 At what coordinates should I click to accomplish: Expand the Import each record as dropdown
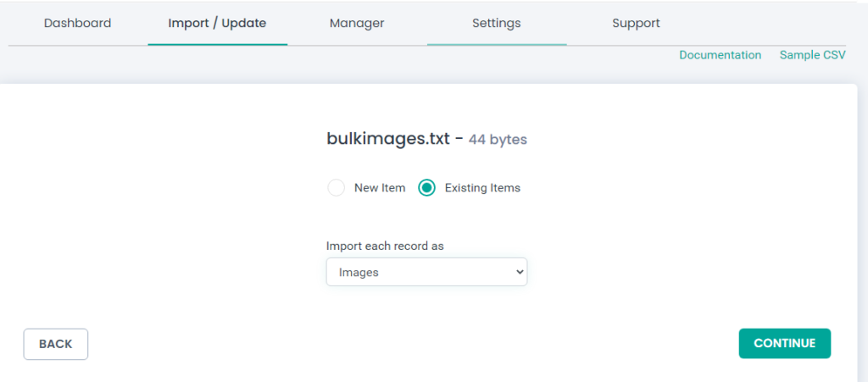point(427,272)
